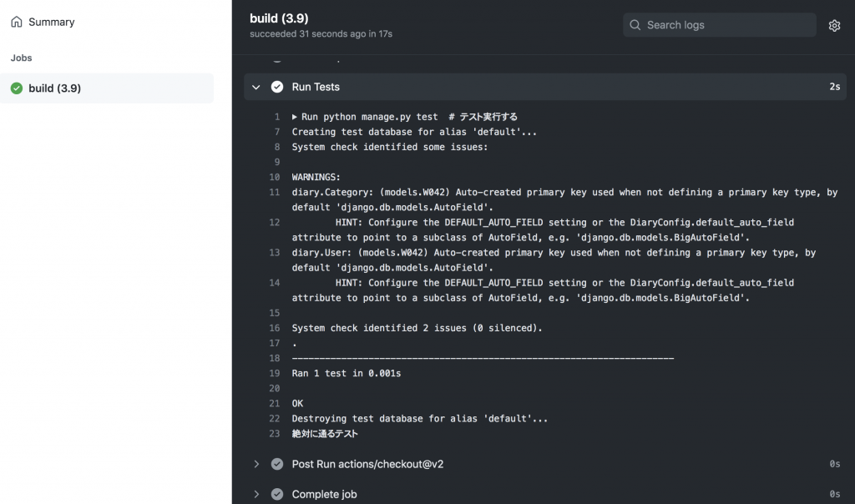Click the '絶対に通るテスト' log line
This screenshot has width=855, height=504.
[325, 434]
